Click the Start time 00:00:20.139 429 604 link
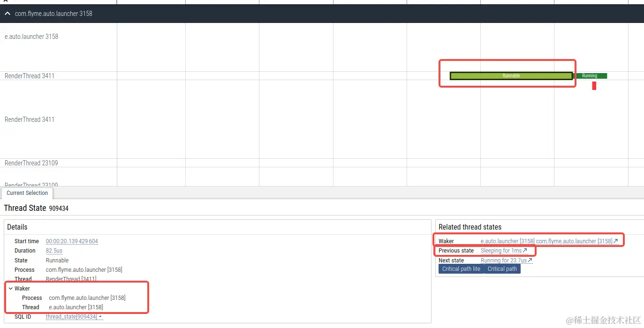644x328 pixels. 72,241
